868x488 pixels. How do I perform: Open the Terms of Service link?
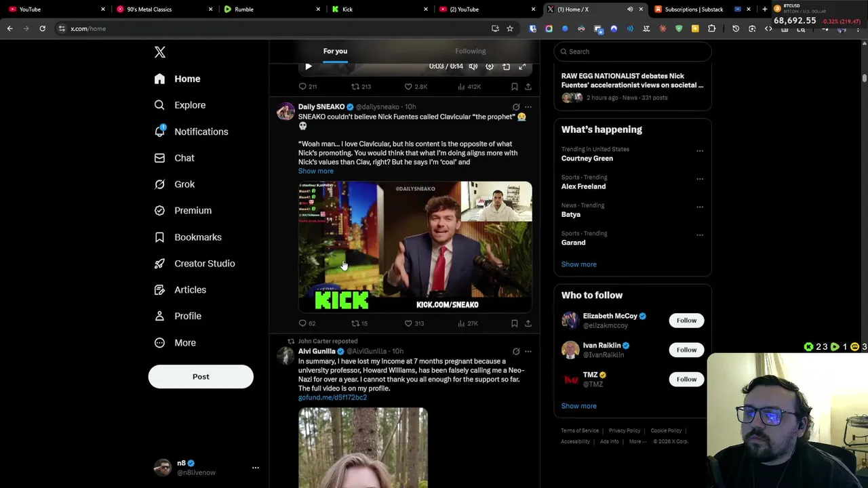(580, 431)
